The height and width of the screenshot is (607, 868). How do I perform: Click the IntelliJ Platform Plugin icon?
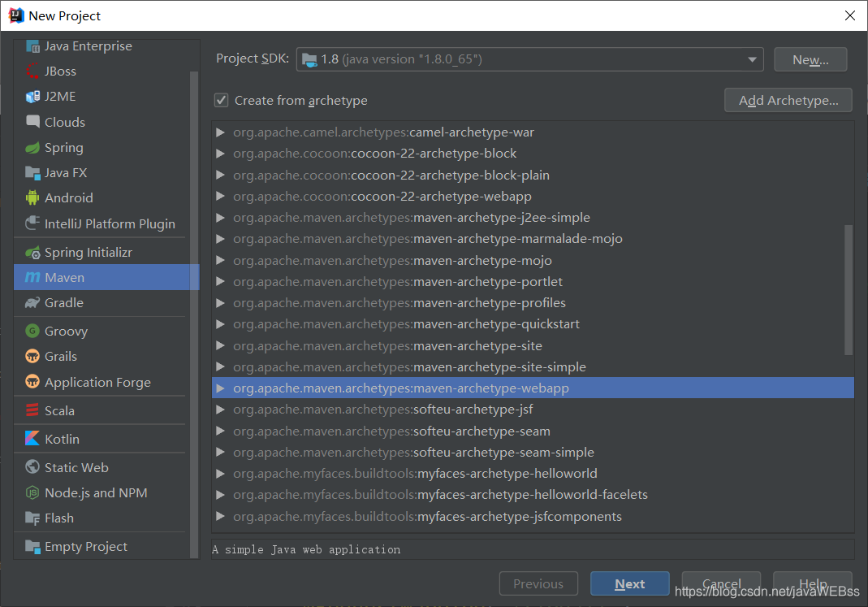click(32, 223)
